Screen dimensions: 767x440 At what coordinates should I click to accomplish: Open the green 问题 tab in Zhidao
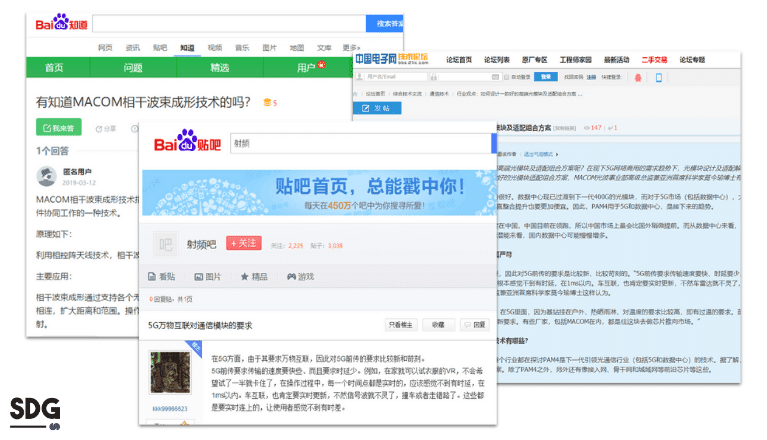(x=133, y=67)
